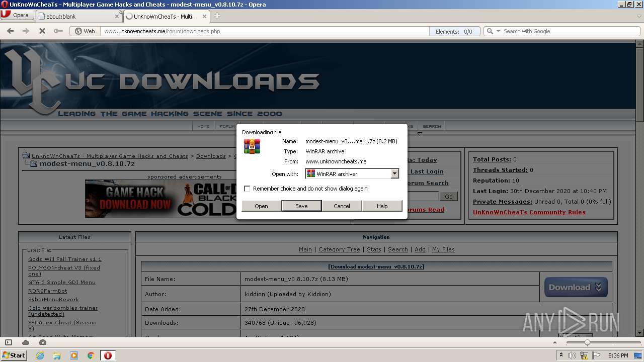Focus the address bar URL field
The width and height of the screenshot is (644, 362).
(265, 31)
